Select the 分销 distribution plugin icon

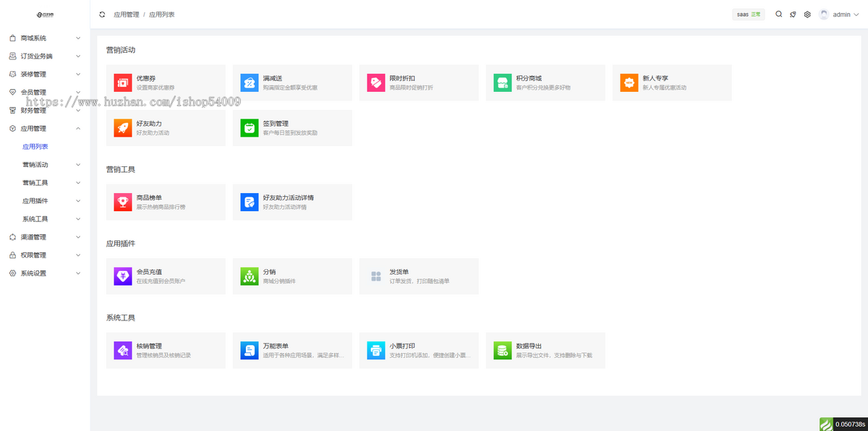(x=250, y=276)
